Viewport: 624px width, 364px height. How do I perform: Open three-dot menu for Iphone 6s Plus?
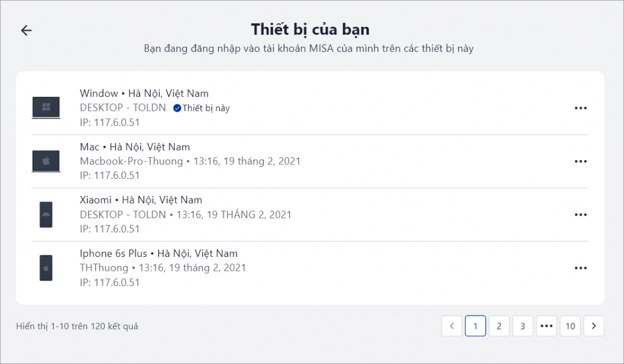click(x=581, y=268)
